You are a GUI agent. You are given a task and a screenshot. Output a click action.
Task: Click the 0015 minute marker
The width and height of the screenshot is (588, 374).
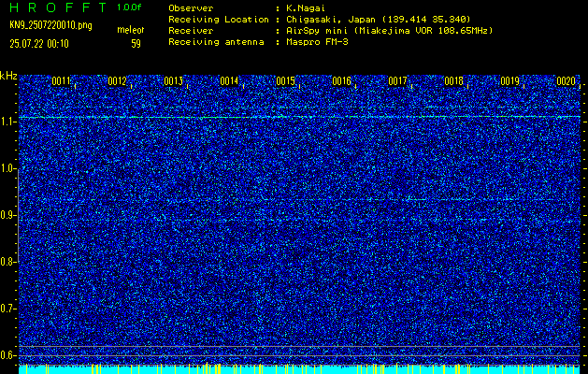(285, 81)
